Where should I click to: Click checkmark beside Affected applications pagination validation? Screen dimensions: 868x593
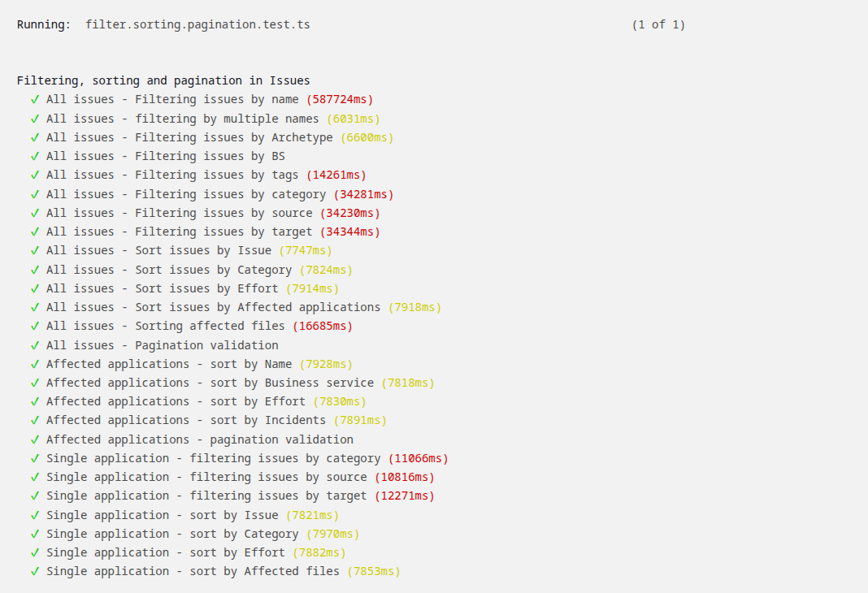(x=35, y=439)
